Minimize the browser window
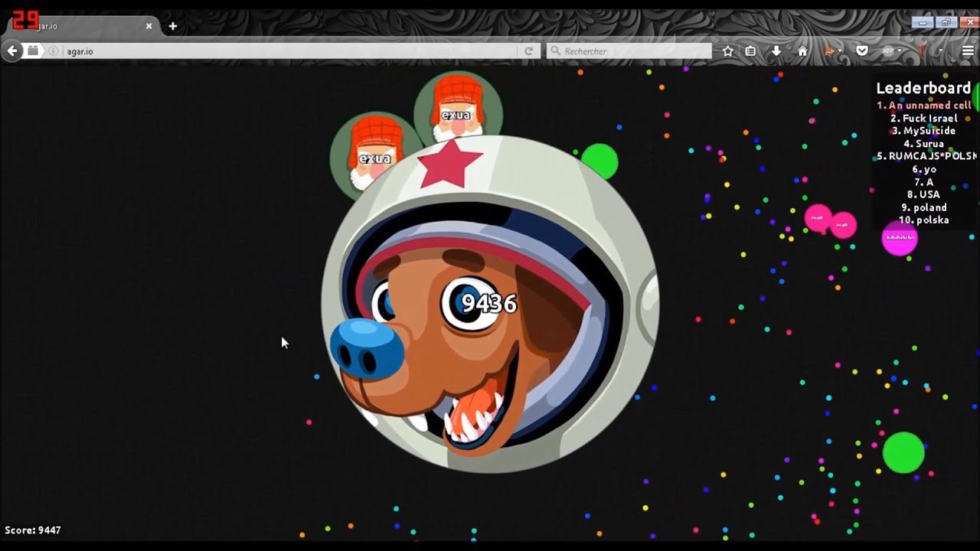 923,23
